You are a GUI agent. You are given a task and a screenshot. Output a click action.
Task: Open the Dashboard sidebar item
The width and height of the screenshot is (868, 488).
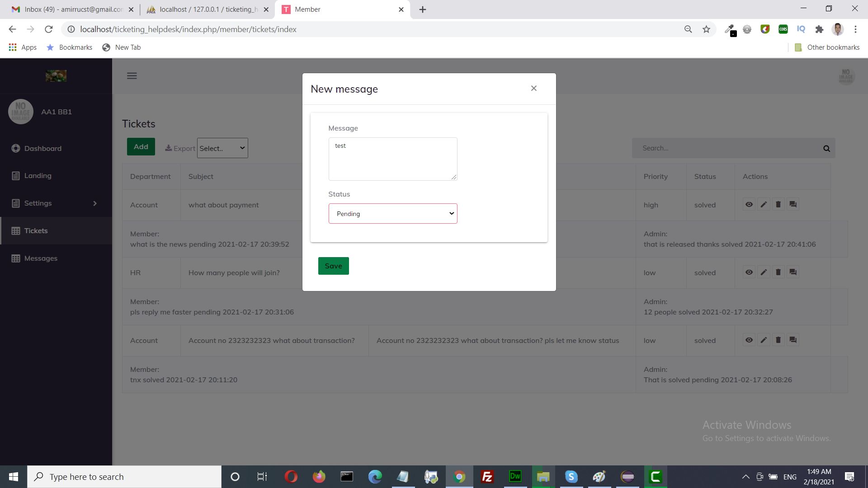[42, 149]
